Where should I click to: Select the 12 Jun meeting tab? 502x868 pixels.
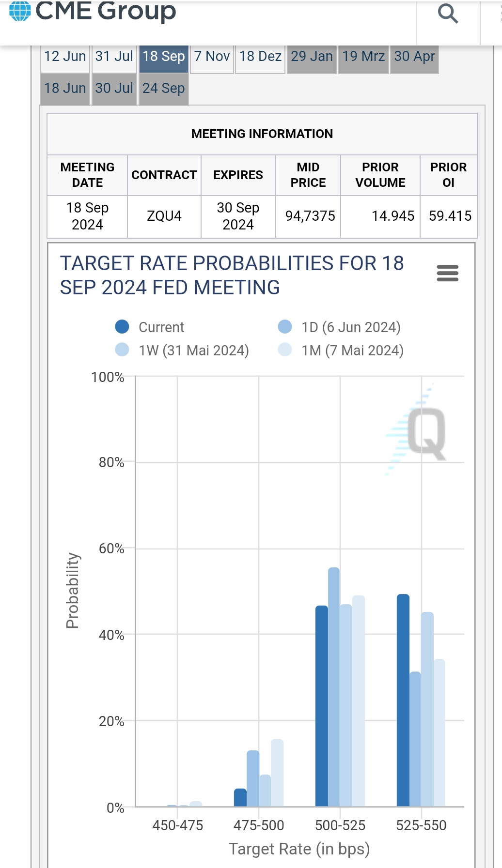click(65, 57)
